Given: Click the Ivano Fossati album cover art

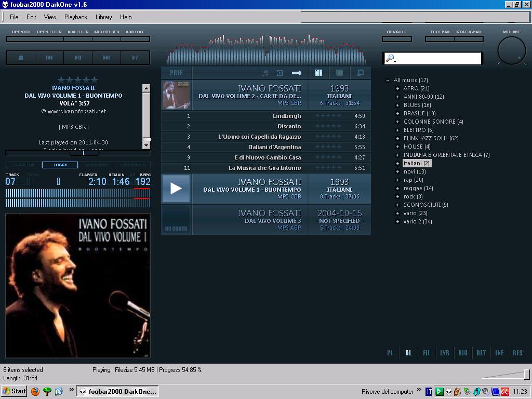Looking at the screenshot, I should pyautogui.click(x=78, y=286).
